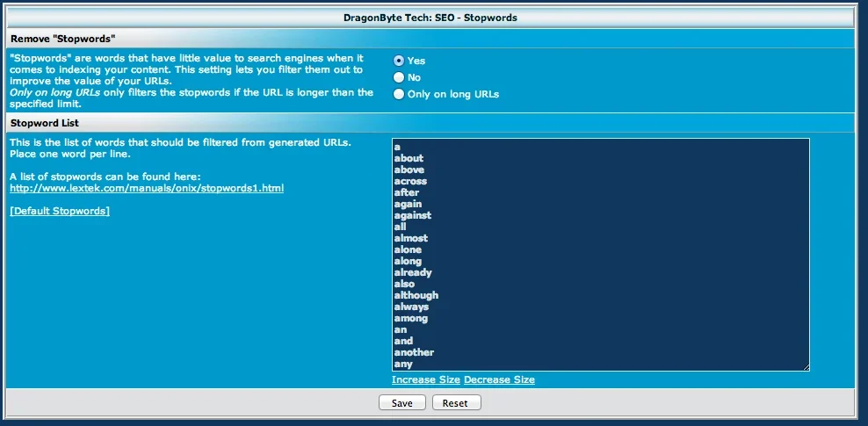868x426 pixels.
Task: Grab the textarea resize handle corner
Action: 806,367
